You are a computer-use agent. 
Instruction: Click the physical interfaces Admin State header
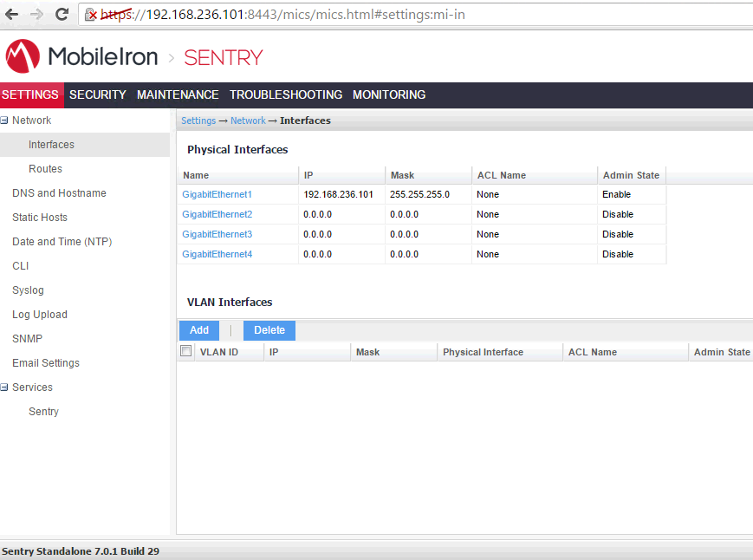pos(632,175)
